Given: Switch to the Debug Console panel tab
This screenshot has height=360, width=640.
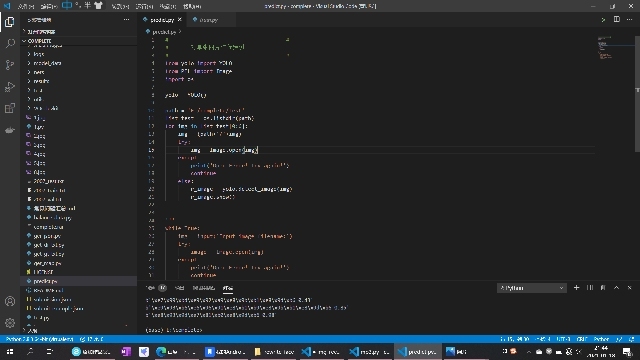Looking at the screenshot, I should [203, 288].
